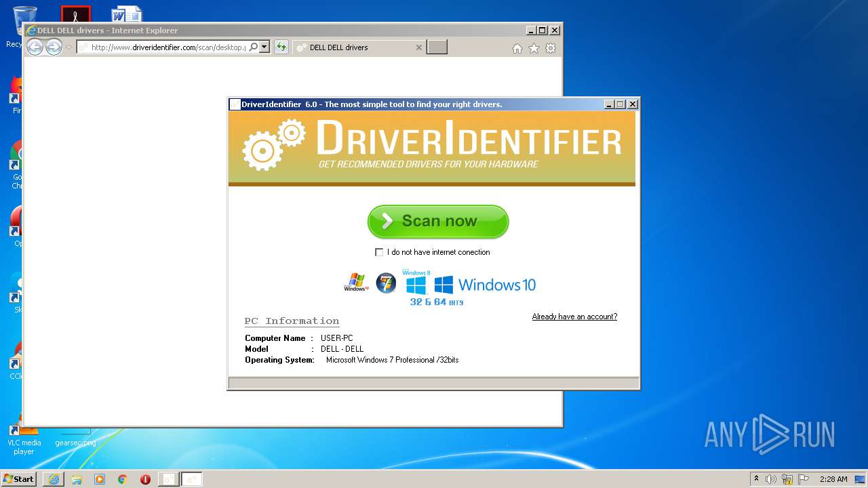Minimize the DriverIdentifier window
This screenshot has height=488, width=868.
pyautogui.click(x=609, y=104)
